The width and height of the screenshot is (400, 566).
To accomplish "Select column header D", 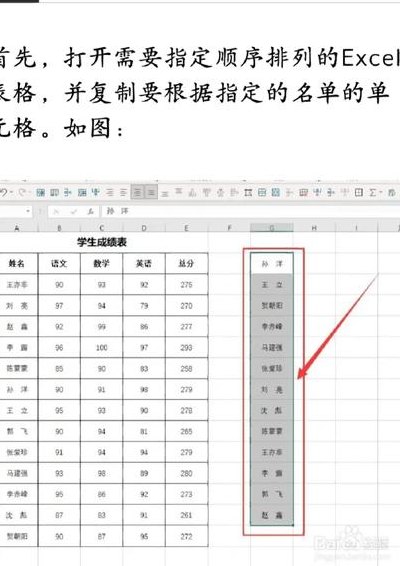I will pos(144,228).
